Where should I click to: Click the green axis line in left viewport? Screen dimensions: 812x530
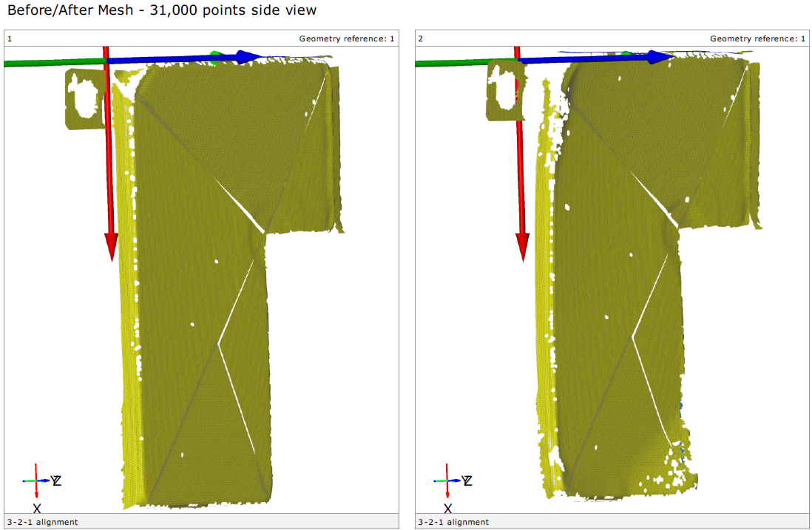44,63
